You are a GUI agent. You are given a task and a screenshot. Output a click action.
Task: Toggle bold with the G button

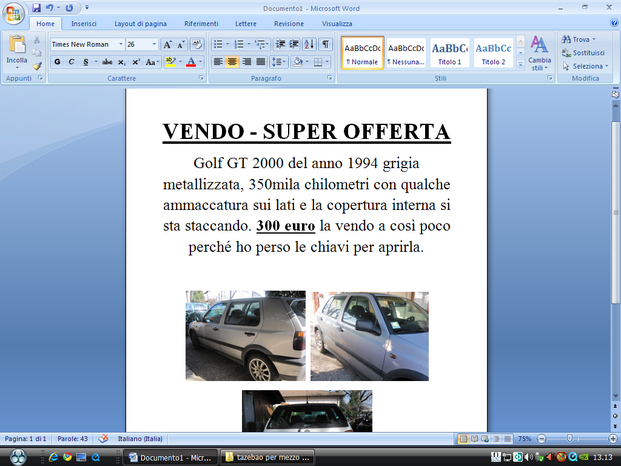57,62
